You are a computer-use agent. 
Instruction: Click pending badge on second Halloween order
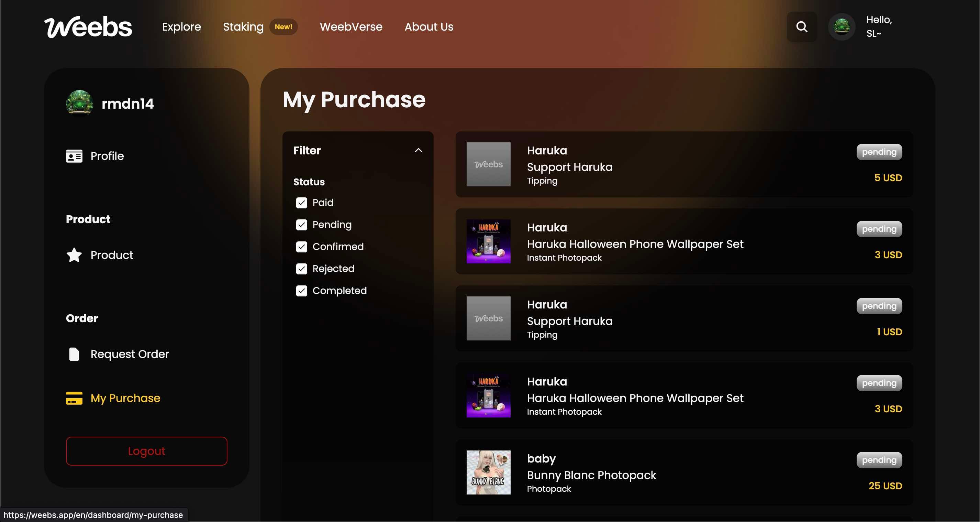(x=879, y=383)
